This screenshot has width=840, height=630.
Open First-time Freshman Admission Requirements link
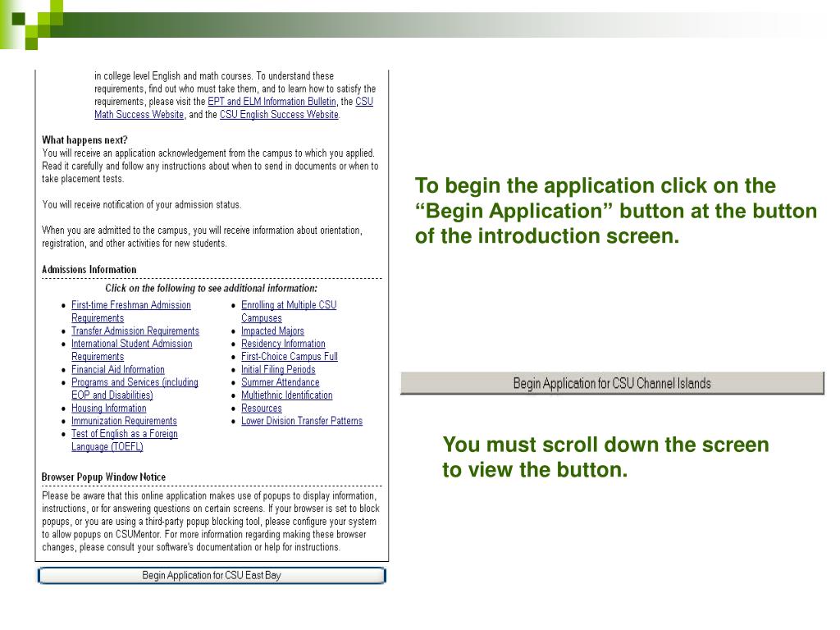[x=131, y=311]
